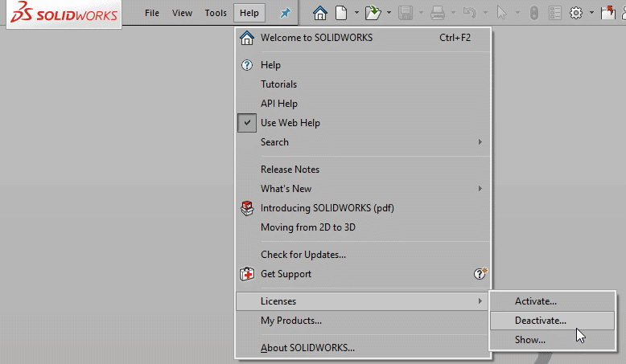This screenshot has height=364, width=626.
Task: Open the Open file dropdown arrow
Action: (x=389, y=13)
